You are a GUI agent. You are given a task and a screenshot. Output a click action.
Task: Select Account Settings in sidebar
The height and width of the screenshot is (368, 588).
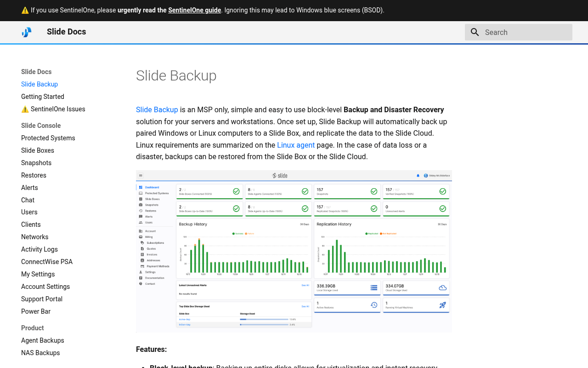pyautogui.click(x=45, y=287)
